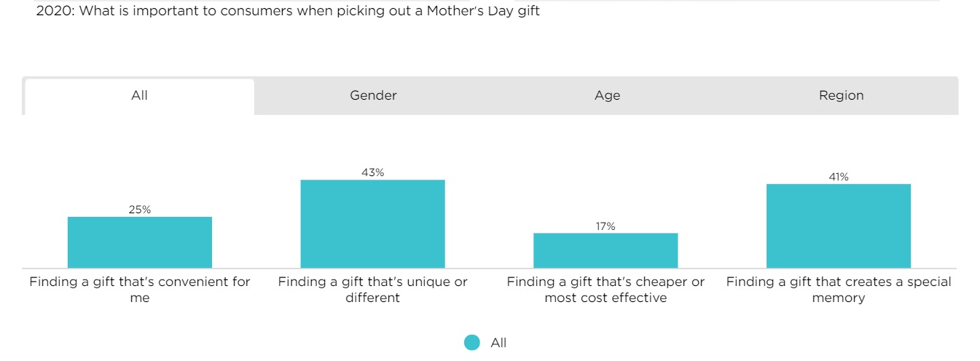980x361 pixels.
Task: Click 'creates a special memory' axis label
Action: tap(838, 290)
